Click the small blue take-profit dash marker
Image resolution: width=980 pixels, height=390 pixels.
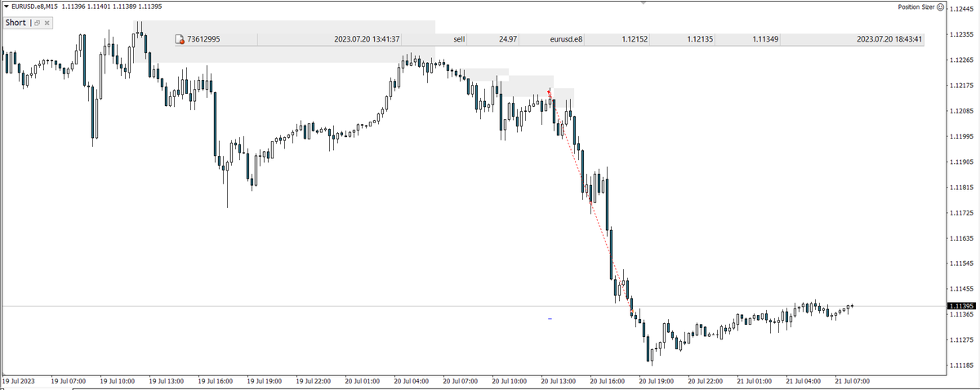(x=550, y=318)
